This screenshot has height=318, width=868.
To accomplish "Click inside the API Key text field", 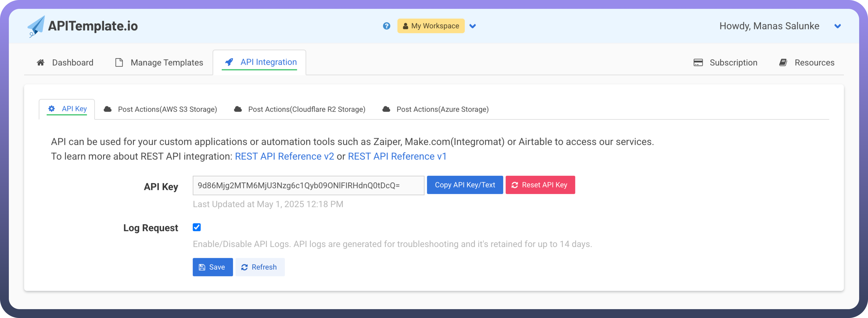I will (x=308, y=185).
